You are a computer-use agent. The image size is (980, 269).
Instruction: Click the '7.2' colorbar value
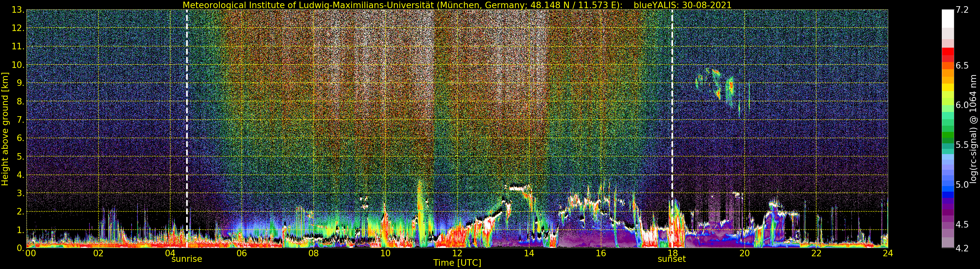[x=962, y=10]
